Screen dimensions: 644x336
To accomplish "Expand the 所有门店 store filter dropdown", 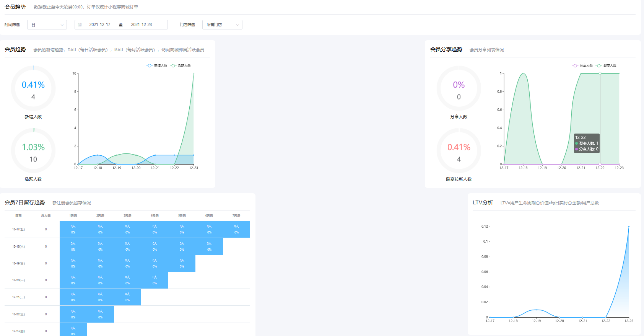I will coord(222,25).
